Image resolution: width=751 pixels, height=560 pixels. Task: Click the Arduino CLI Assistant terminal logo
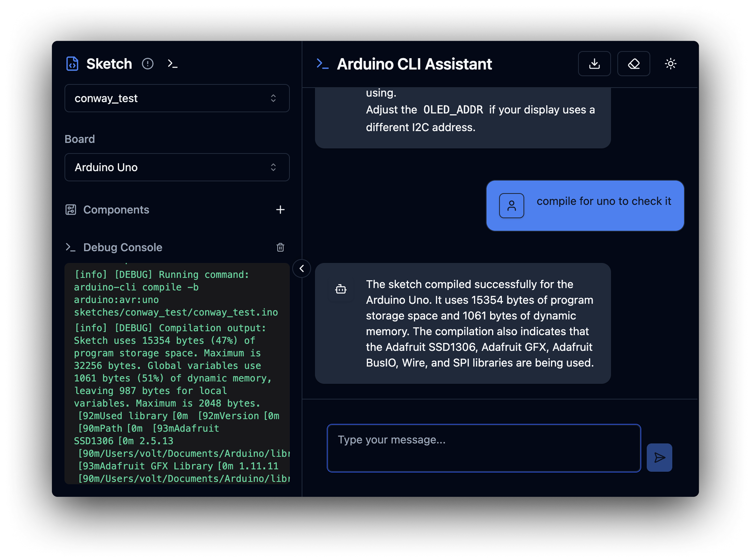(322, 64)
